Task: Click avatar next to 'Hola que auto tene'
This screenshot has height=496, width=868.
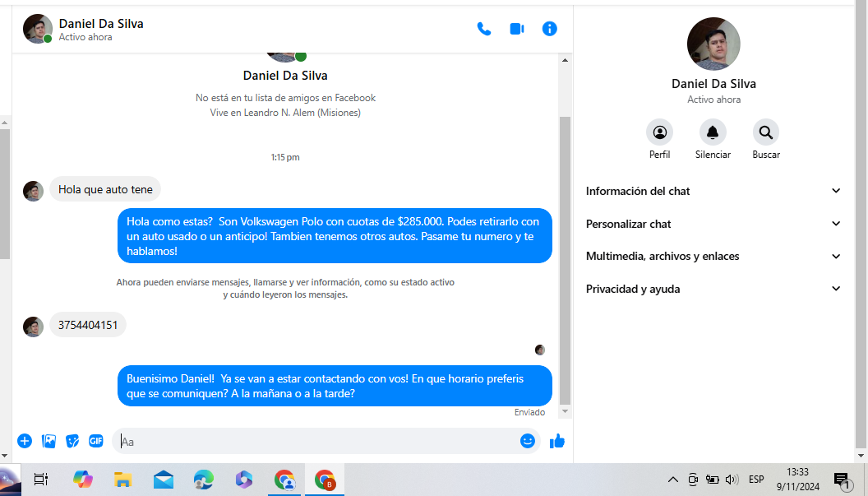Action: (x=33, y=191)
